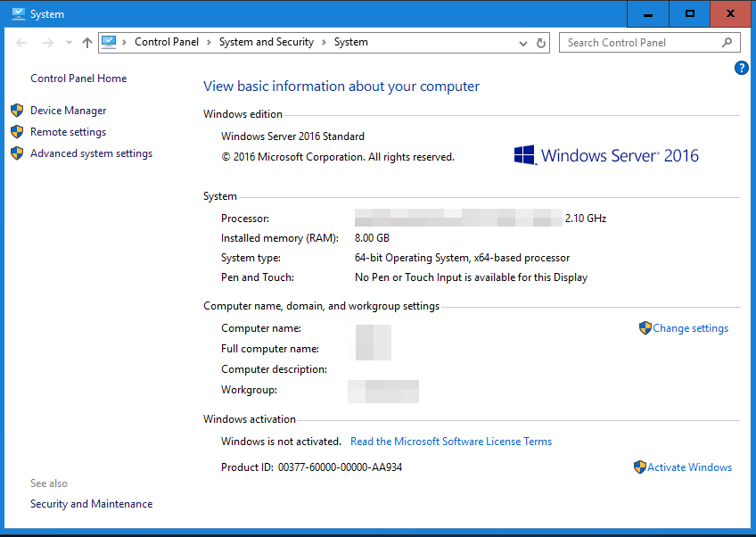
Task: Expand chevron after System and Security breadcrumb
Action: 324,43
